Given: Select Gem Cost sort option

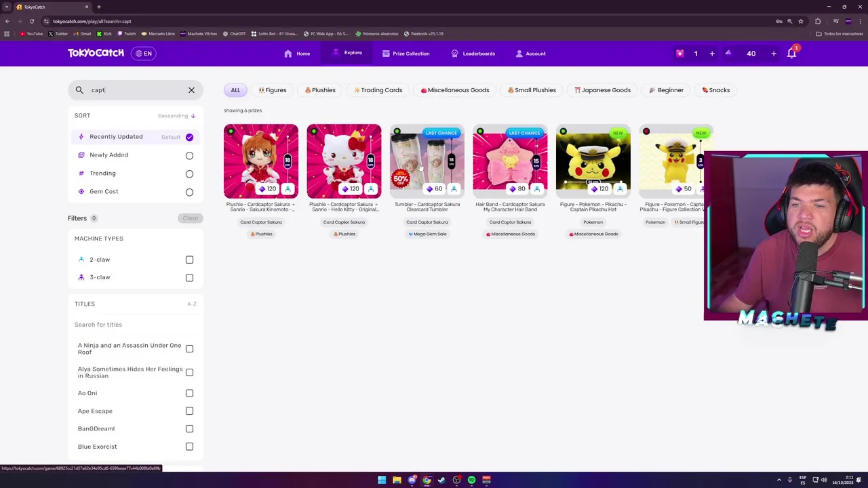Looking at the screenshot, I should click(135, 192).
